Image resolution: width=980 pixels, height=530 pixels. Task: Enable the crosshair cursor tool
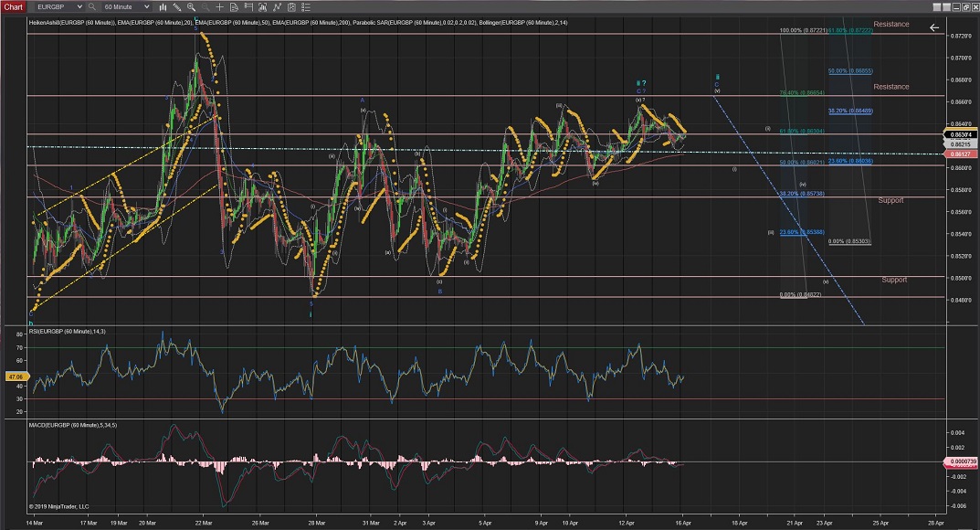219,6
